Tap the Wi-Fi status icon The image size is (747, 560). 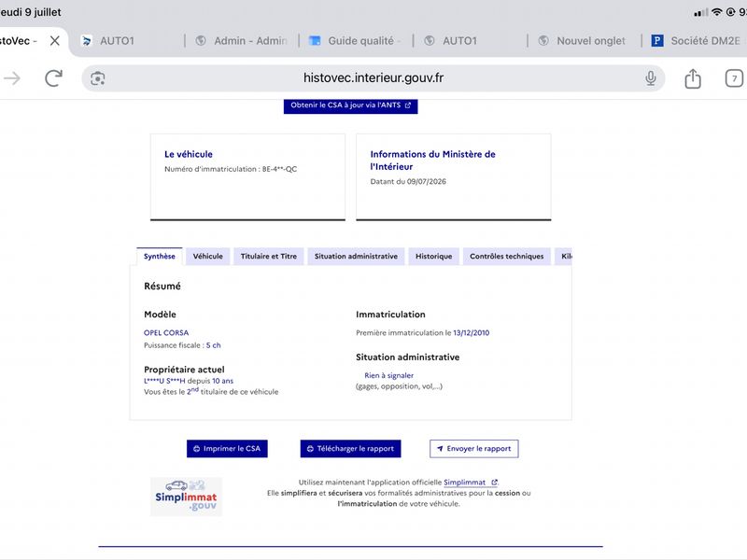click(x=716, y=12)
